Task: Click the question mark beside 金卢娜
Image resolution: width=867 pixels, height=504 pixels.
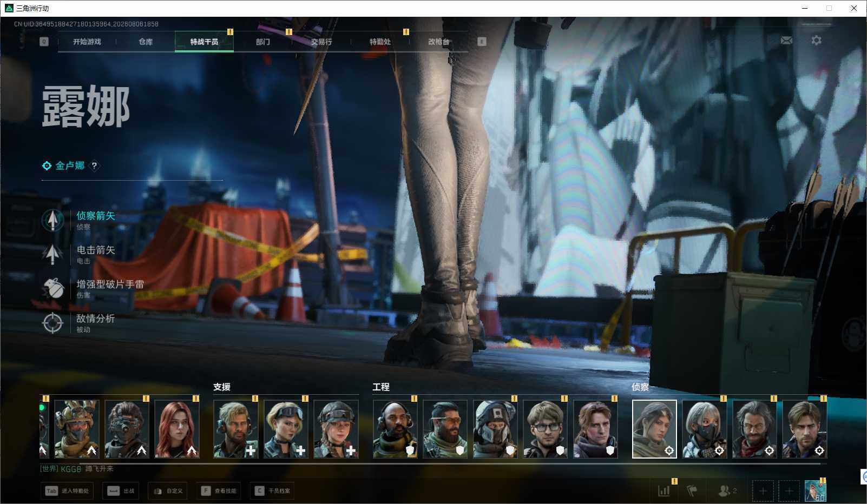Action: pos(94,166)
